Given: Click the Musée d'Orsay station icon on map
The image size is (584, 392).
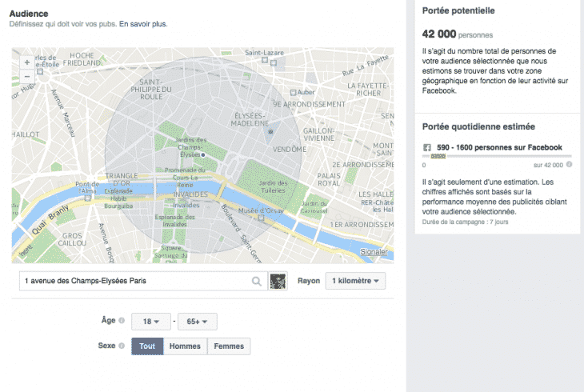Looking at the screenshot, I should tap(261, 218).
